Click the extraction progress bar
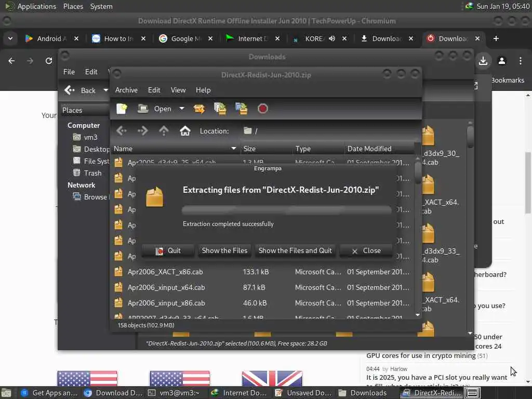The image size is (532, 399). [287, 210]
